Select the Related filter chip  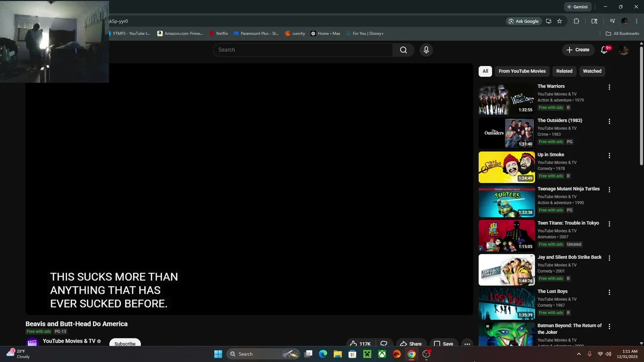[x=564, y=71]
